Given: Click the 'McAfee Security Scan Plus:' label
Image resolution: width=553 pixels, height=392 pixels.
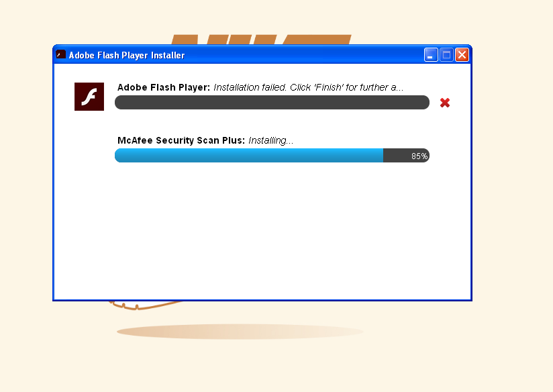Looking at the screenshot, I should coord(181,140).
